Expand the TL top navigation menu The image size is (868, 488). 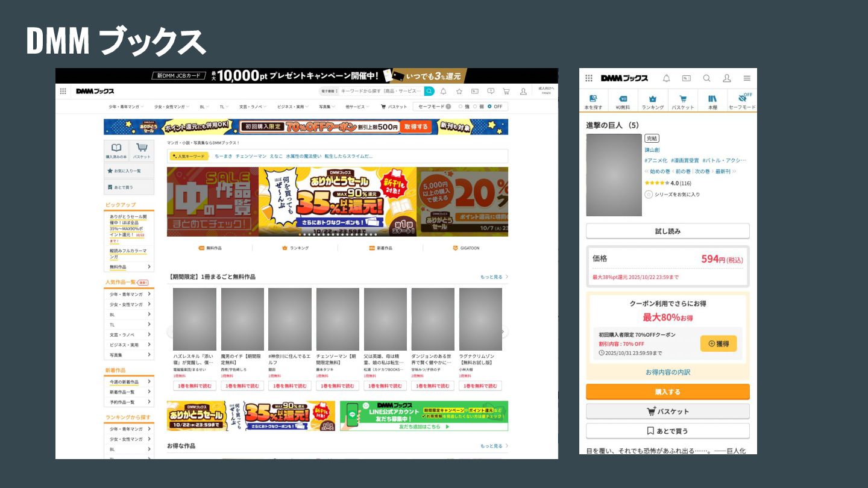[x=224, y=107]
